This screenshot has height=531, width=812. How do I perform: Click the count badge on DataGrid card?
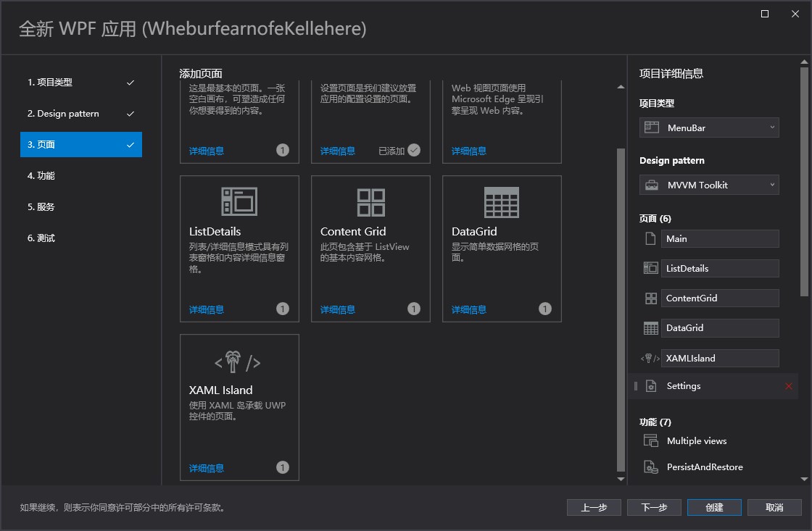(544, 309)
